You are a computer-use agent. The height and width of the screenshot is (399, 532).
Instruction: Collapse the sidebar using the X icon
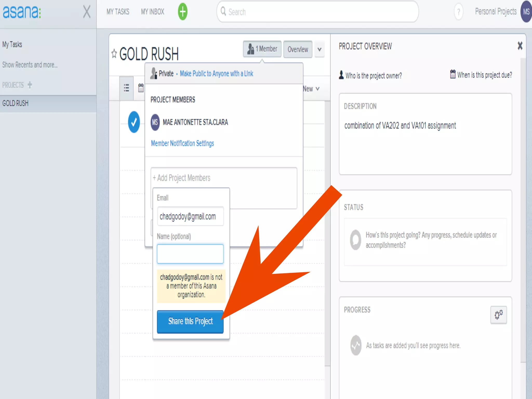(x=87, y=12)
